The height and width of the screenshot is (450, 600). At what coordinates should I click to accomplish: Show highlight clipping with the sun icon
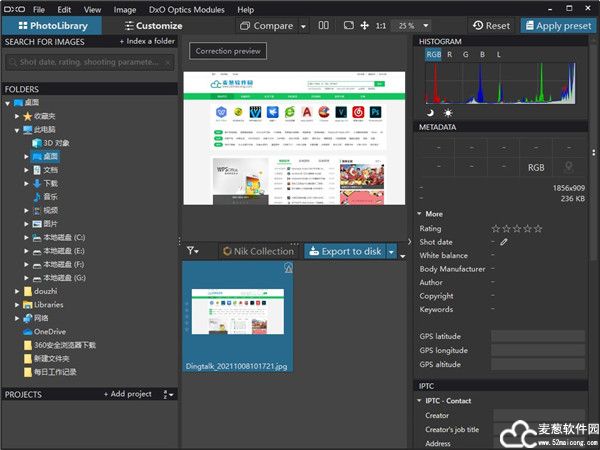tap(447, 112)
